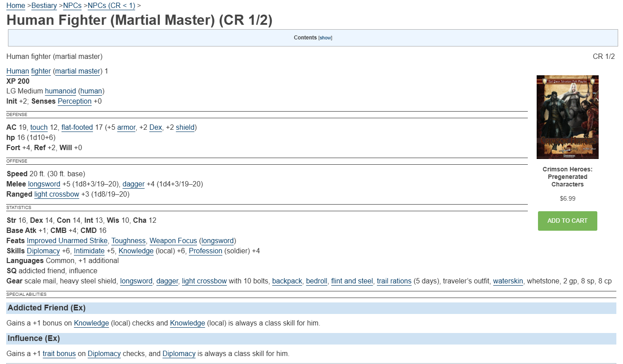Open the NPCs (CR < 1) breadcrumb

tap(112, 5)
